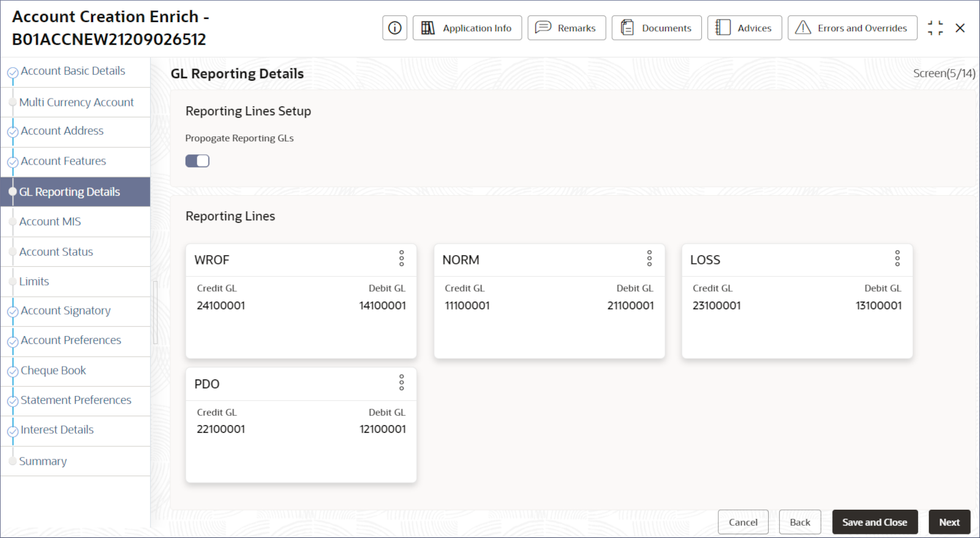Click Save and Close
980x538 pixels.
(x=875, y=522)
